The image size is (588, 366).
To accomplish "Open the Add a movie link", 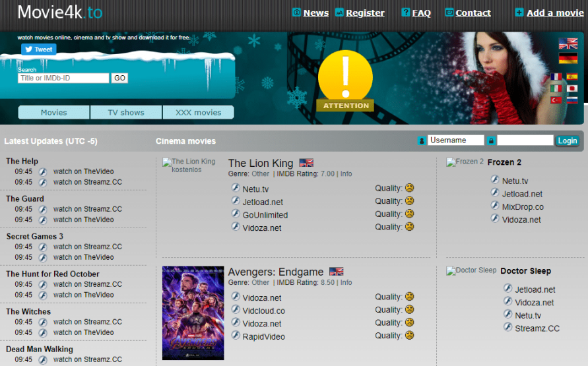I will 555,13.
